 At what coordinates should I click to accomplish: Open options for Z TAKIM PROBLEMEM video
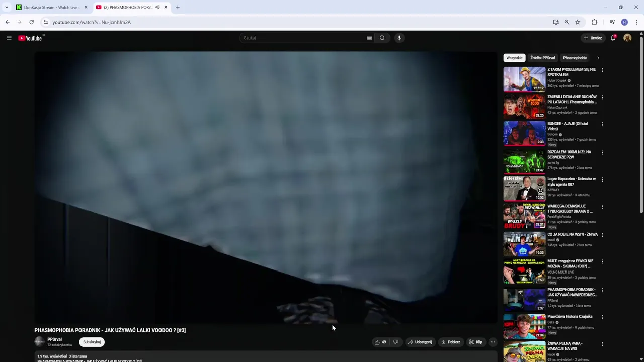pos(602,70)
